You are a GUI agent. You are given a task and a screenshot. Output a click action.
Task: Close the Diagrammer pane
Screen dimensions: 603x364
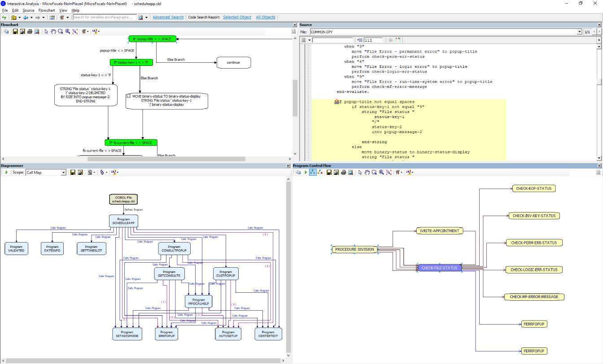point(288,166)
